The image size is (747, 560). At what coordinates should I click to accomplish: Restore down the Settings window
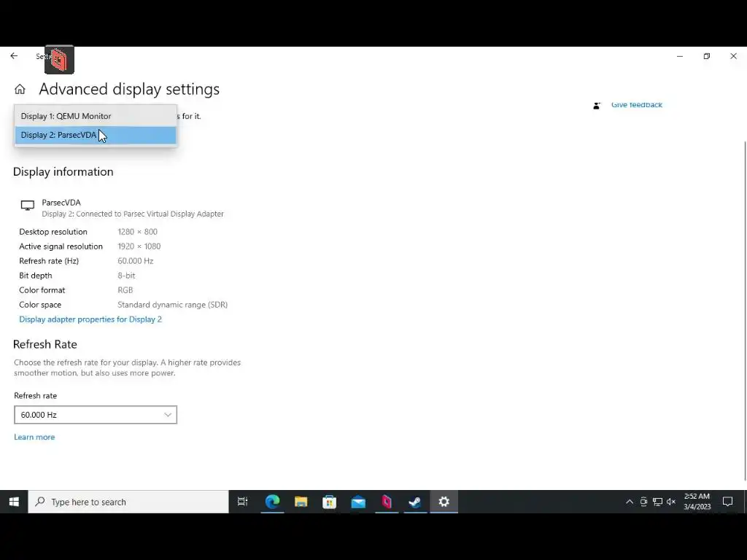click(x=706, y=56)
